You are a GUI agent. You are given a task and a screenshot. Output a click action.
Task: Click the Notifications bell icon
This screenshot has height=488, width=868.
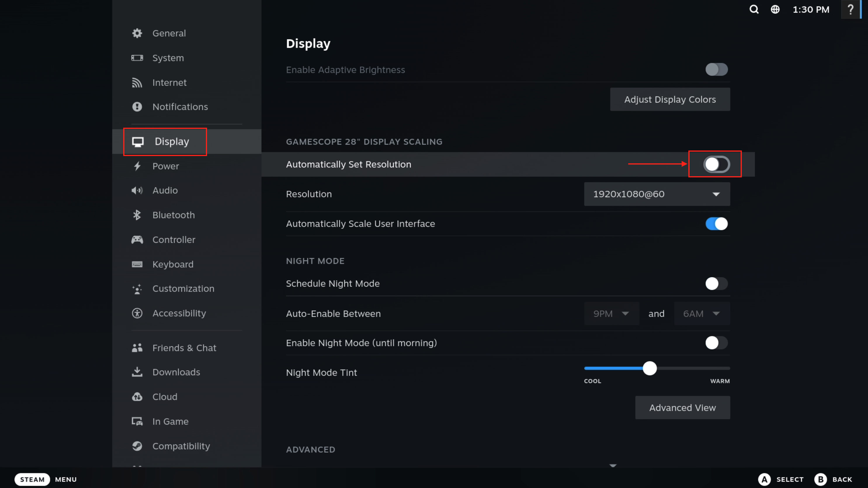[137, 107]
